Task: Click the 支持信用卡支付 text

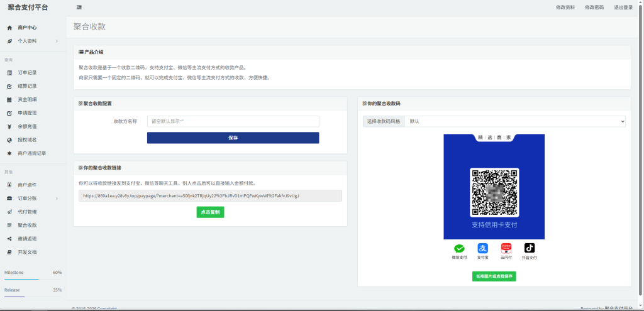Action: (494, 225)
